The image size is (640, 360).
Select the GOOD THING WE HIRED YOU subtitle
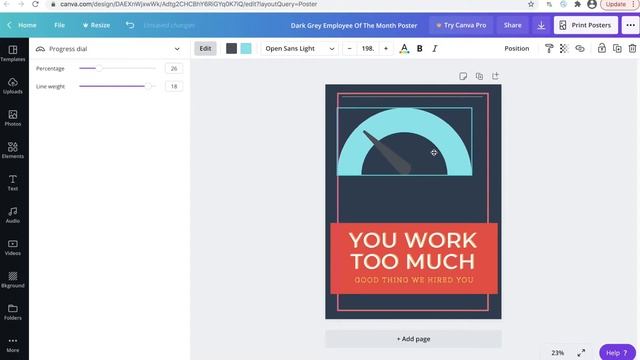point(414,280)
